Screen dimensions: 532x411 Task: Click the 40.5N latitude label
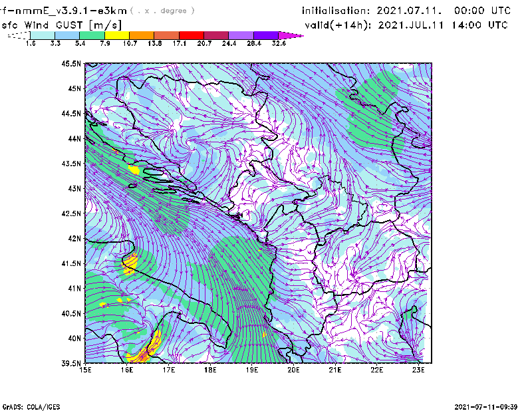click(x=72, y=313)
